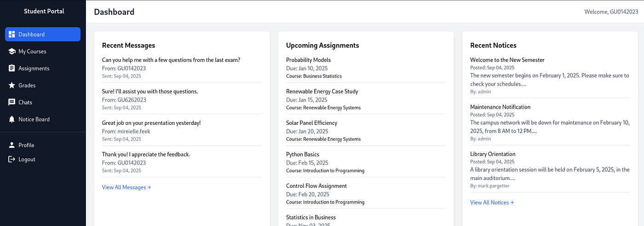Click the Chats speech bubble icon
The height and width of the screenshot is (226, 644).
12,103
